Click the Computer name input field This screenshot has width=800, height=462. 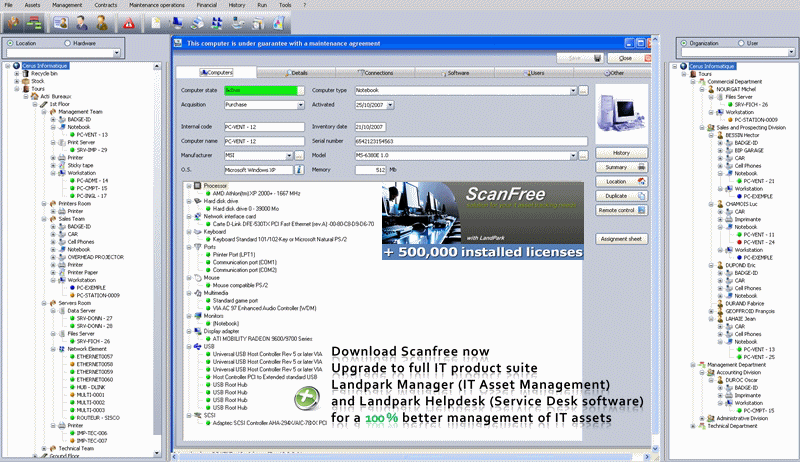coord(264,141)
